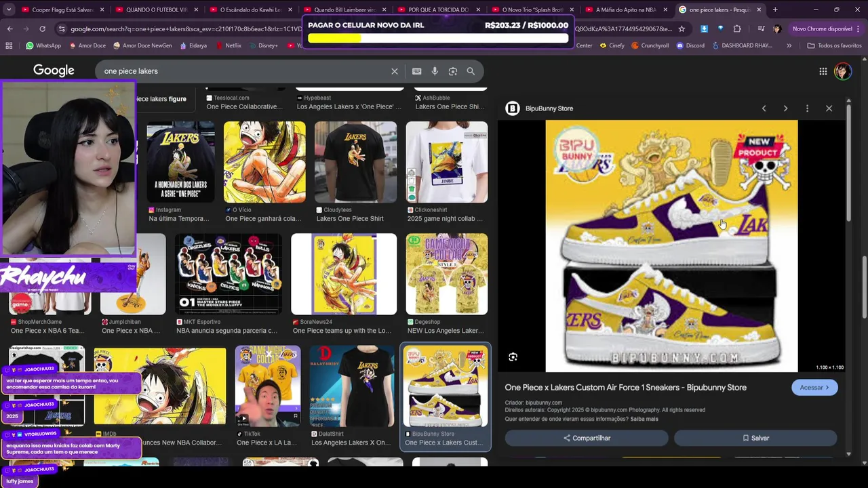Open Google account avatar menu

coord(842,71)
